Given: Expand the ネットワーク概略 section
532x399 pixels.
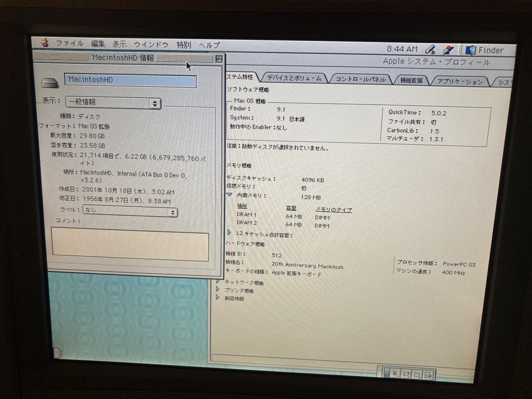Looking at the screenshot, I should pyautogui.click(x=218, y=282).
